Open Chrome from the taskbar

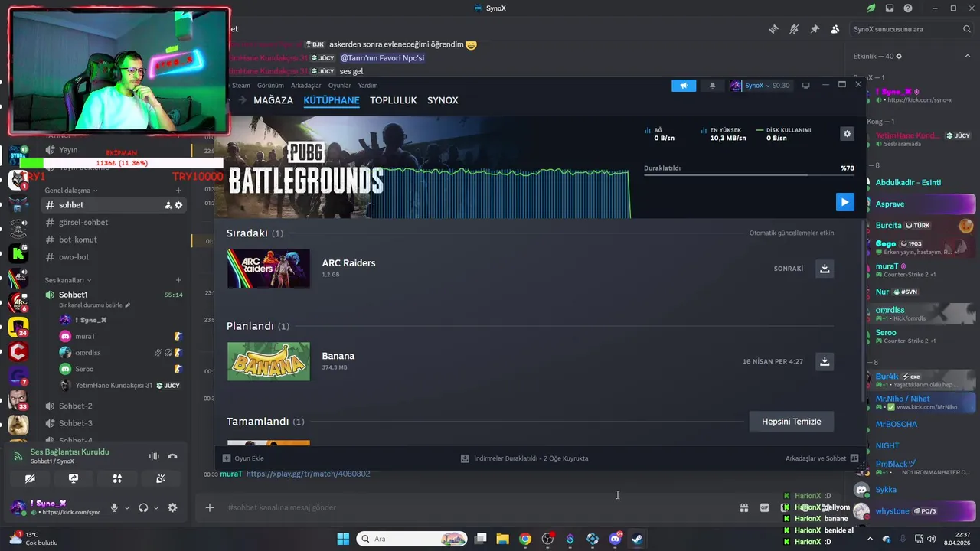click(x=524, y=539)
